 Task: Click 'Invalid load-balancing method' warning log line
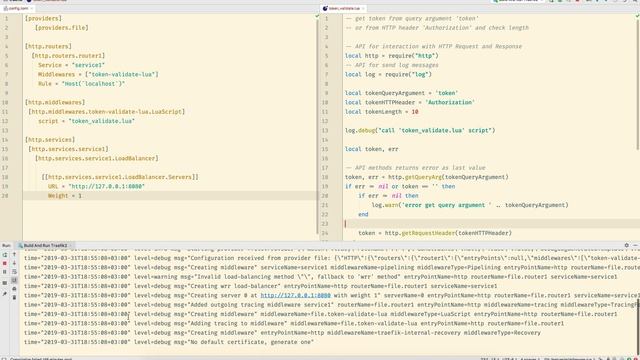(320, 277)
